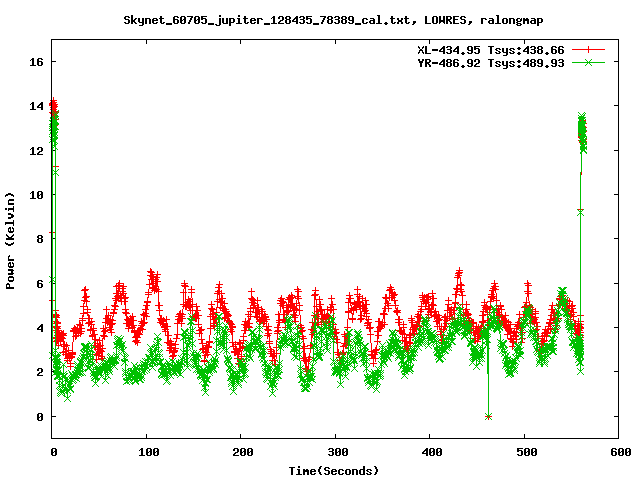This screenshot has width=640, height=480.
Task: Click the y-axis tick label '14'
Action: coord(36,106)
